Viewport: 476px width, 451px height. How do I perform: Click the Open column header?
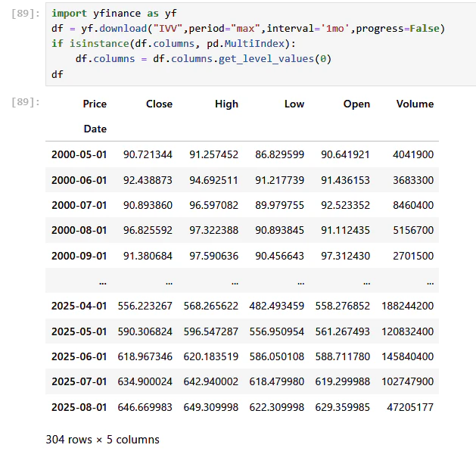[356, 104]
